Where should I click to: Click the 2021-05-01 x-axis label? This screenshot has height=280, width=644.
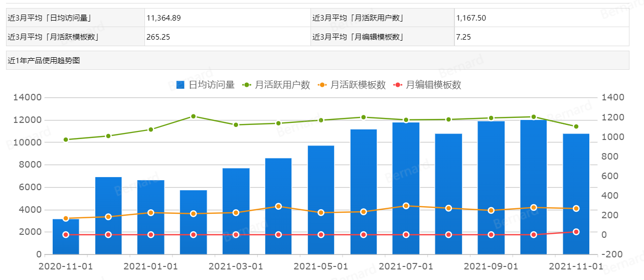pyautogui.click(x=321, y=265)
